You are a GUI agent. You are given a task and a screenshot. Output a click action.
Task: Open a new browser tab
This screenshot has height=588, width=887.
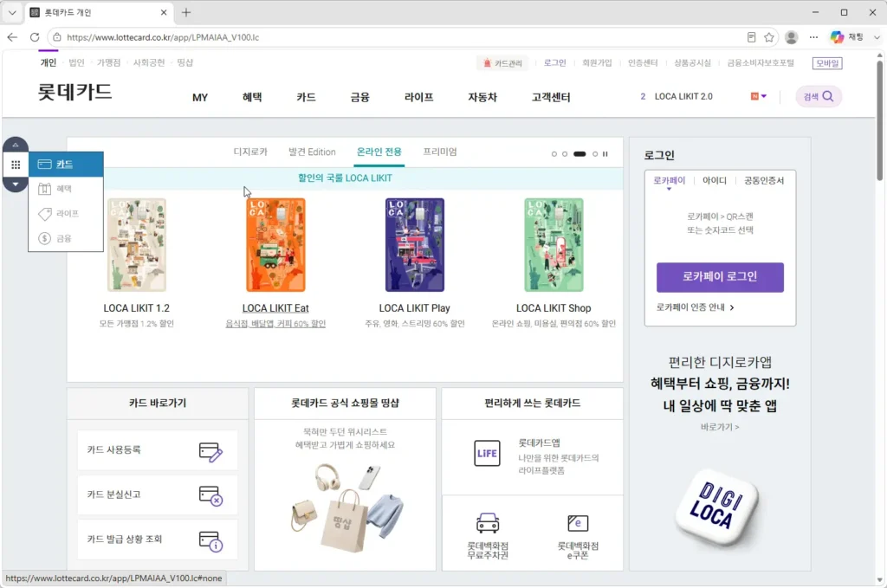click(x=186, y=12)
